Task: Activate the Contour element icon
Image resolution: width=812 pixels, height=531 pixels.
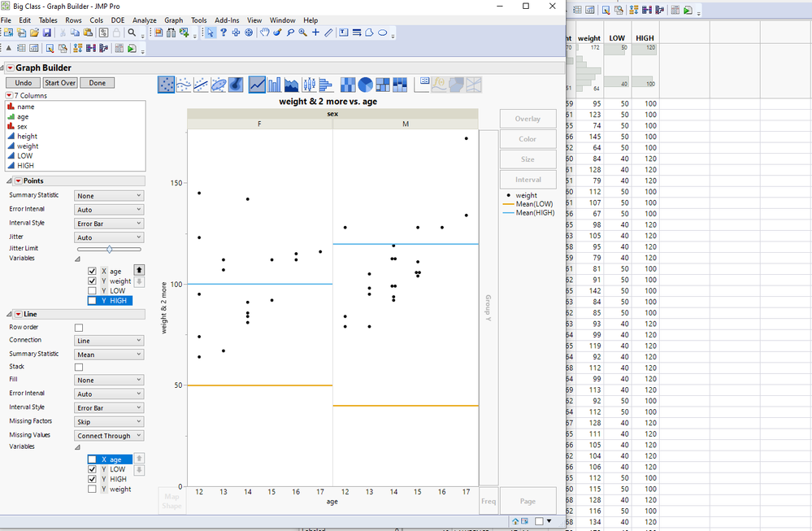Action: pos(235,85)
